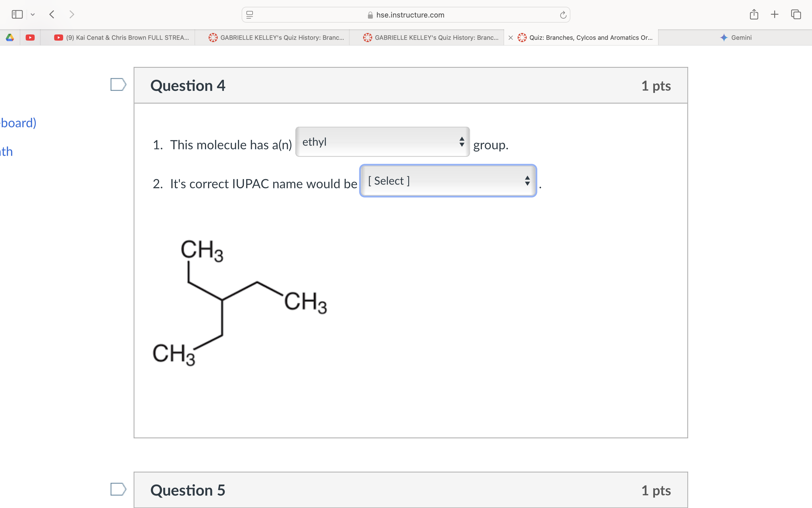The image size is (812, 508).
Task: Open the pinned YouTube tab
Action: point(30,38)
